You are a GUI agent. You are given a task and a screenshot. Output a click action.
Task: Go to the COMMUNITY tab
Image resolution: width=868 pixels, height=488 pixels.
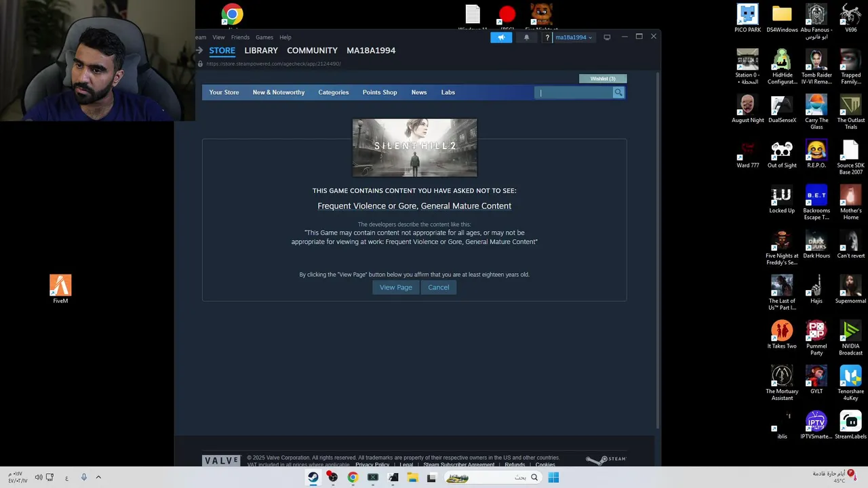(x=312, y=50)
